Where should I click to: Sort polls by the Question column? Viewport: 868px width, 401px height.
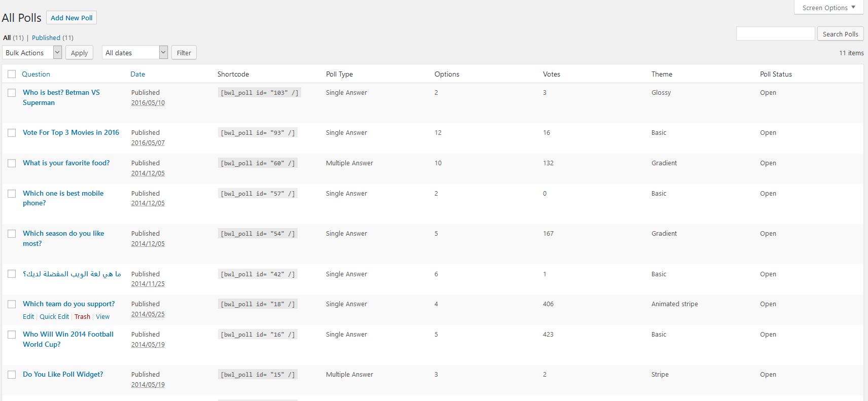tap(36, 74)
